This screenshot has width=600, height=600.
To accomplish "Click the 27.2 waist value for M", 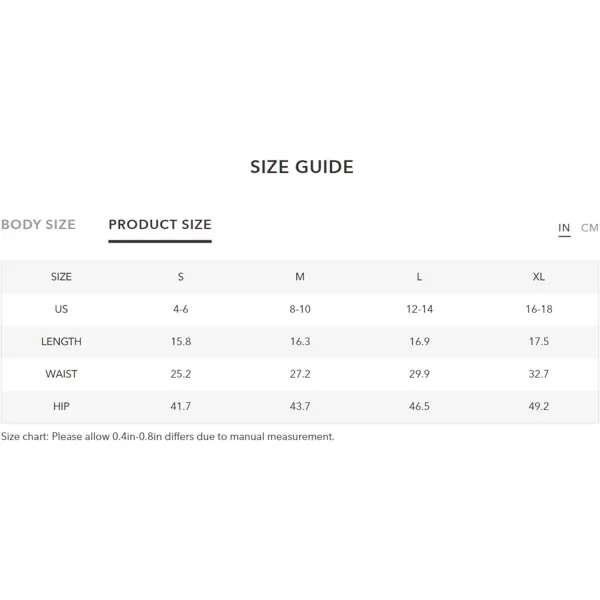I will click(x=300, y=374).
